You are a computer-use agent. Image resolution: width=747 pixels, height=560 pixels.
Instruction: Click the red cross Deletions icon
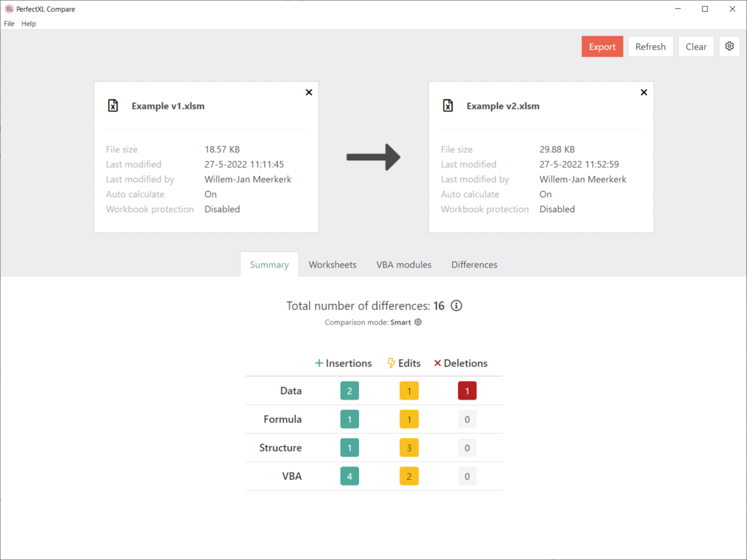[438, 362]
